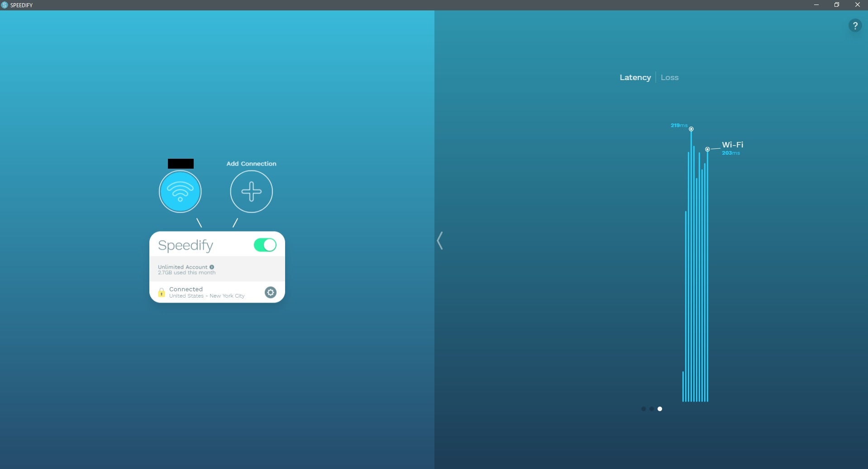Click the Unlimited Account text
The height and width of the screenshot is (469, 868).
click(182, 267)
